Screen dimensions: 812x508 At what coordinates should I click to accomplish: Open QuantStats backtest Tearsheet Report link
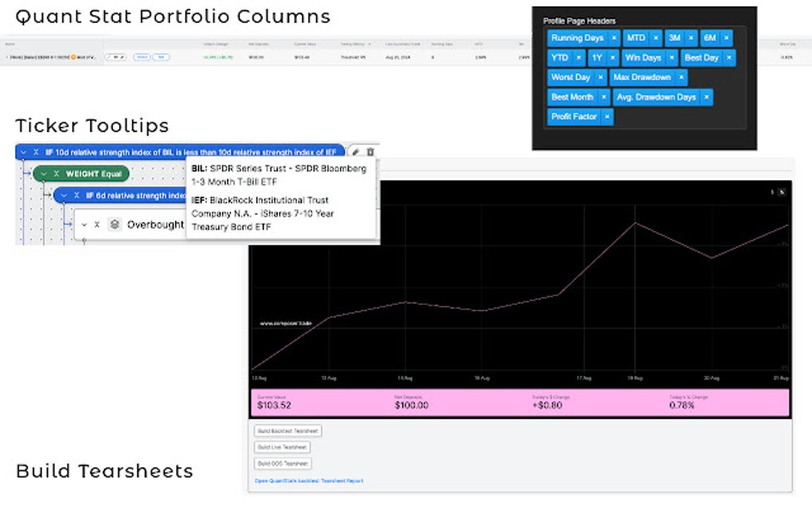[x=309, y=481]
